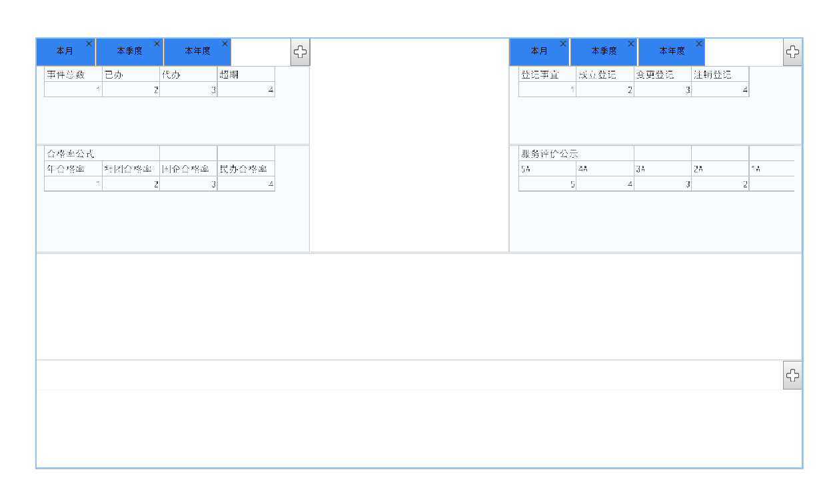Close the 本月 tab above the 事件总数 table

(89, 44)
